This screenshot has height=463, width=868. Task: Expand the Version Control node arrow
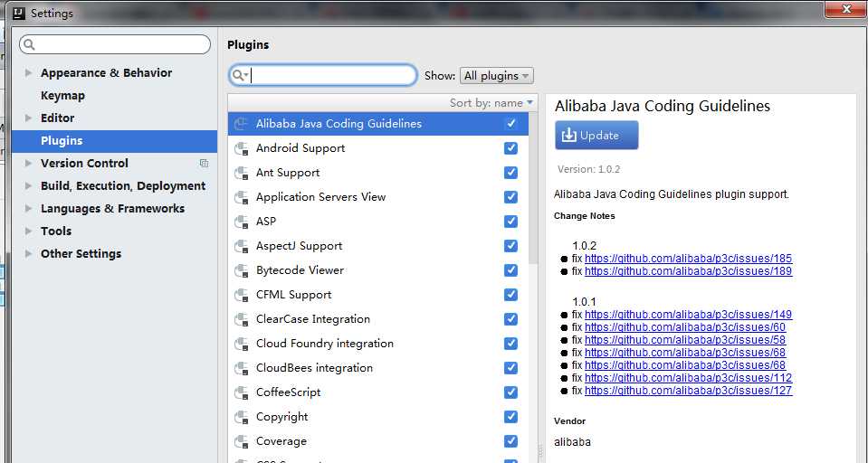pos(28,163)
